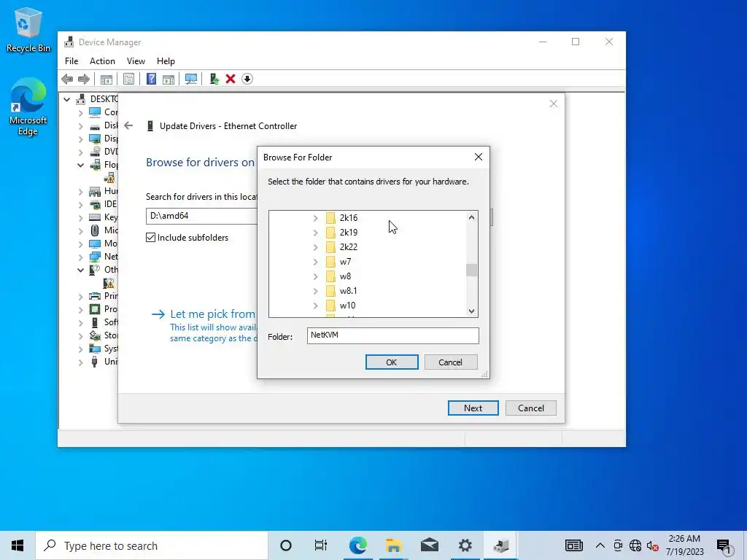Click muted volume icon in system tray

coord(653,545)
